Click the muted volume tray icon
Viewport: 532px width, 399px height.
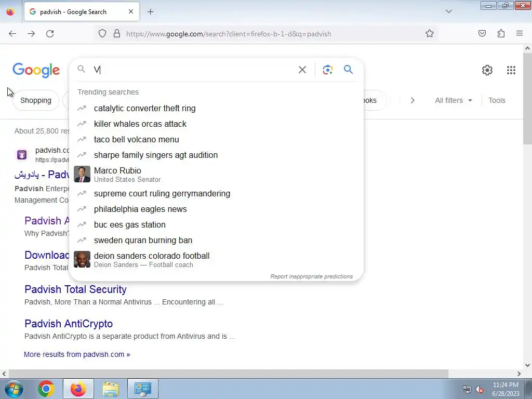[480, 390]
